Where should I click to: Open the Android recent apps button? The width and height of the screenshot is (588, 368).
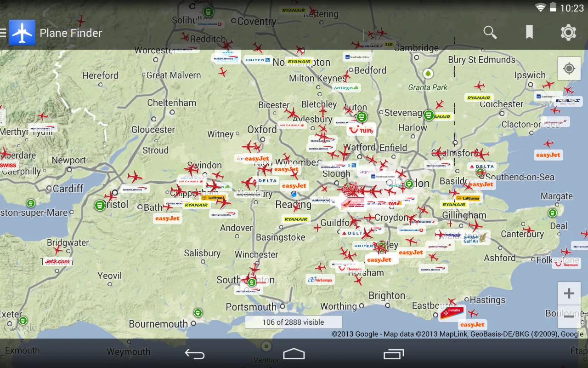point(394,354)
